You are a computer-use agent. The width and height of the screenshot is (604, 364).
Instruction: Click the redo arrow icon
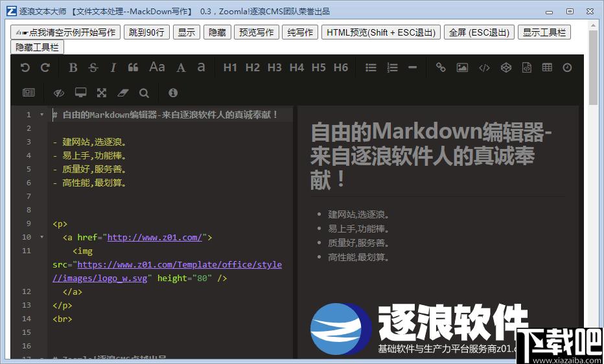45,68
